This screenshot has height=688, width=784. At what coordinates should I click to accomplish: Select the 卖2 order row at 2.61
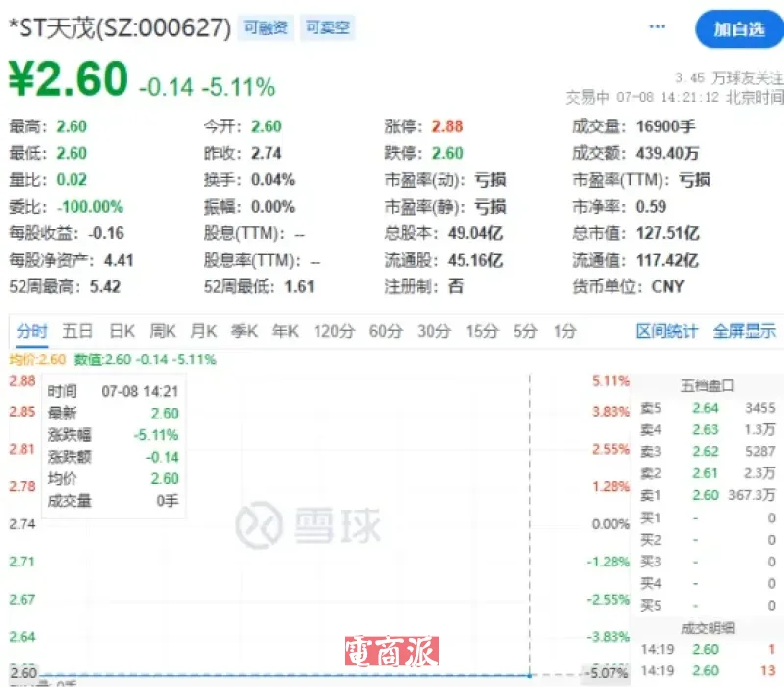coord(708,473)
